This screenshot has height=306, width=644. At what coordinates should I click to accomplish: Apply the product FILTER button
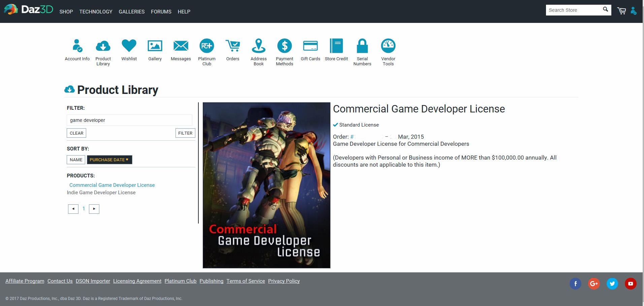[185, 133]
